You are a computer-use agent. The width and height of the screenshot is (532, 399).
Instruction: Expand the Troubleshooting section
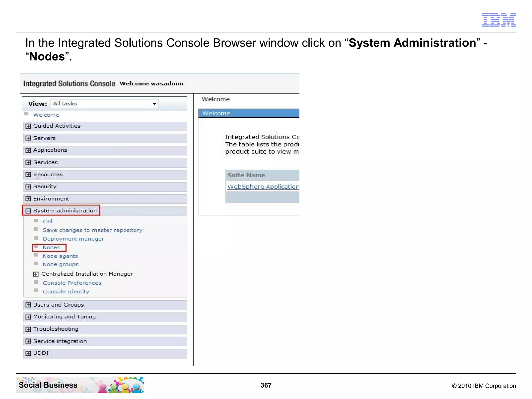coord(28,329)
